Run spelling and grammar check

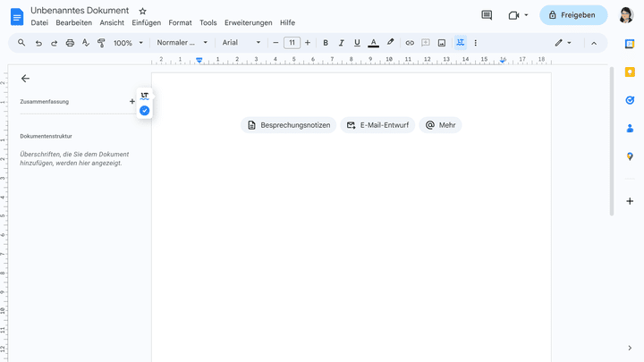pyautogui.click(x=86, y=43)
